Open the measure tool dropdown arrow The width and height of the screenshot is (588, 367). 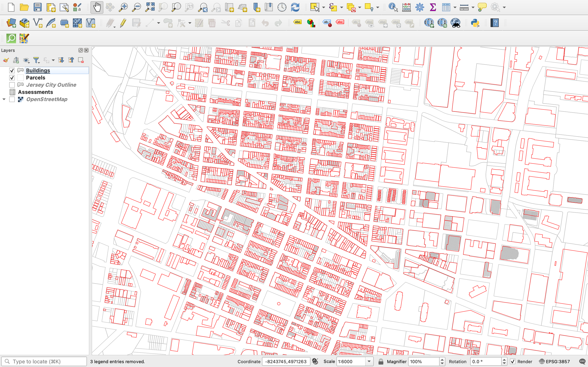point(473,8)
